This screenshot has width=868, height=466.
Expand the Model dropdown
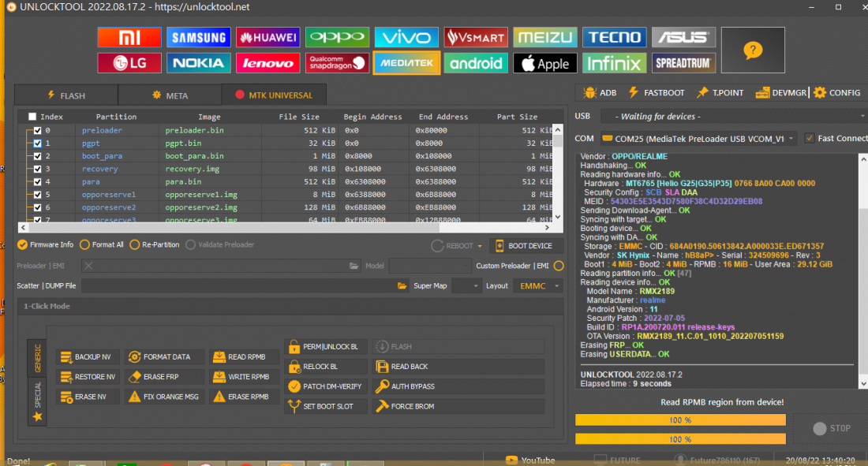(x=429, y=267)
